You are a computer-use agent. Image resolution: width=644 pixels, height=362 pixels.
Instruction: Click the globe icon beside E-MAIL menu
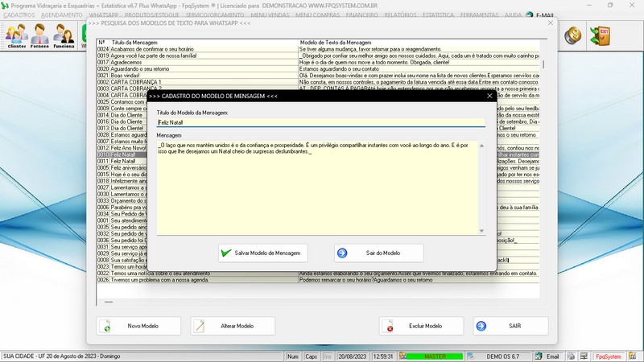click(x=530, y=15)
